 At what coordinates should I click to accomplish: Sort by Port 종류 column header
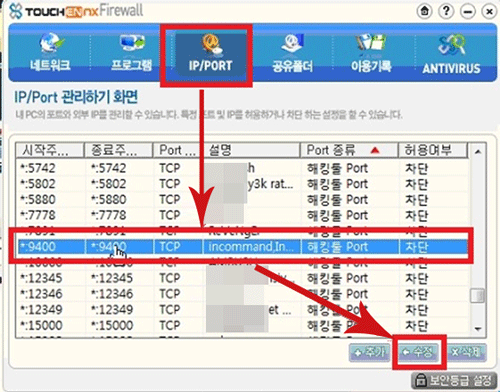(349, 150)
